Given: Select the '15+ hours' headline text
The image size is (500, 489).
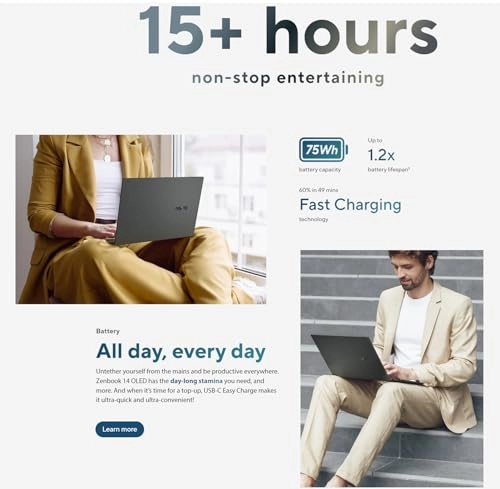Looking at the screenshot, I should coord(288,30).
